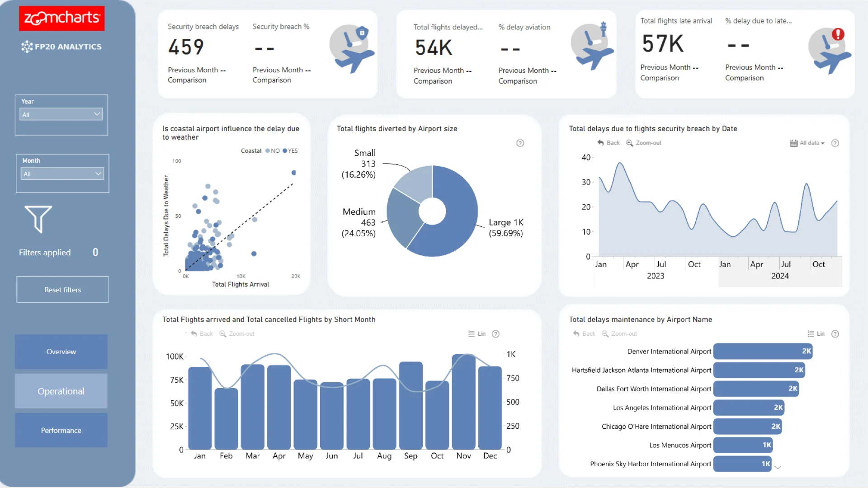Click Back arrow on maintenance Airport chart
This screenshot has height=488, width=868.
(584, 333)
